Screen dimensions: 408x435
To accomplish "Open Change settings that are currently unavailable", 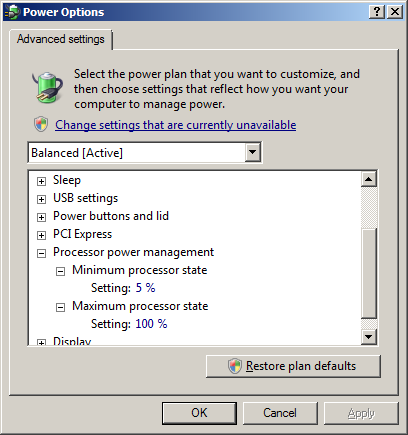I will tap(176, 125).
